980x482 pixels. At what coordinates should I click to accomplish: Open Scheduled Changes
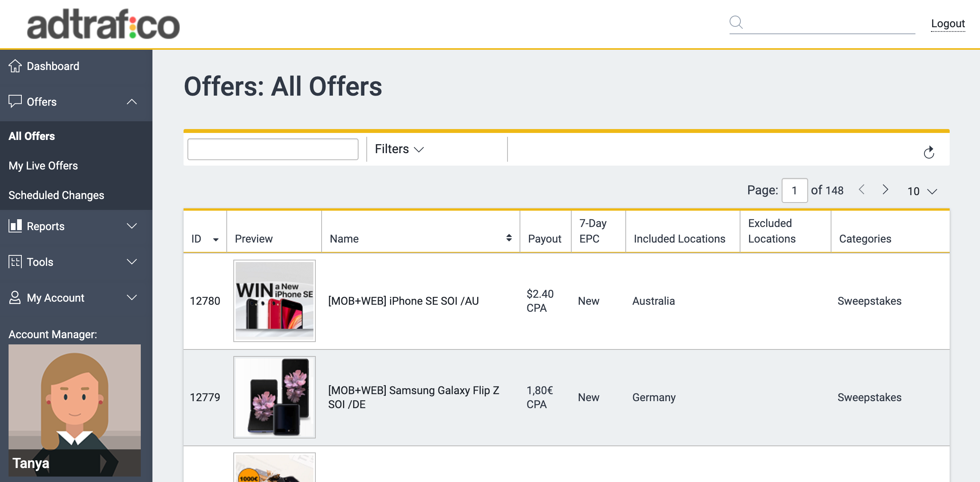tap(56, 195)
